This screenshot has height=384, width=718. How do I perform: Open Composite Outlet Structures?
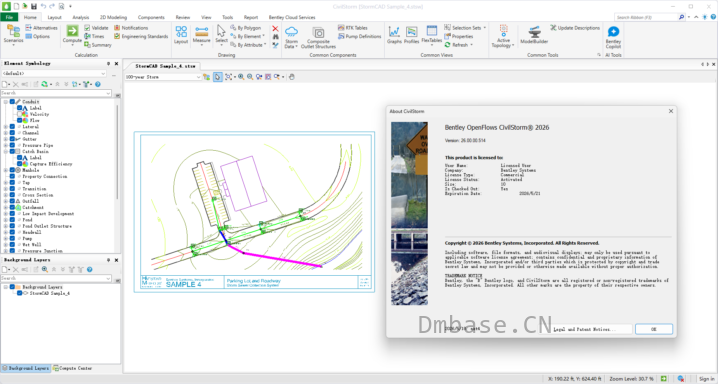[318, 37]
